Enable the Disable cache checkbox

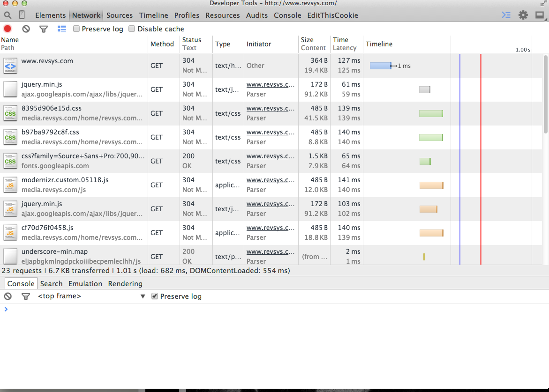coord(131,29)
